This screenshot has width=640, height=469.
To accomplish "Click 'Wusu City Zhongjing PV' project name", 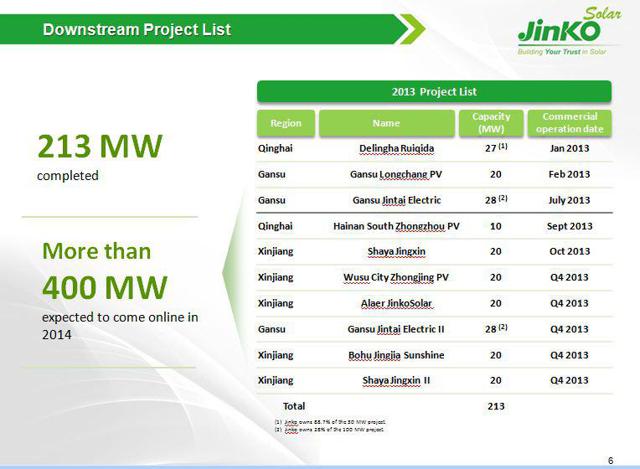I will (396, 278).
